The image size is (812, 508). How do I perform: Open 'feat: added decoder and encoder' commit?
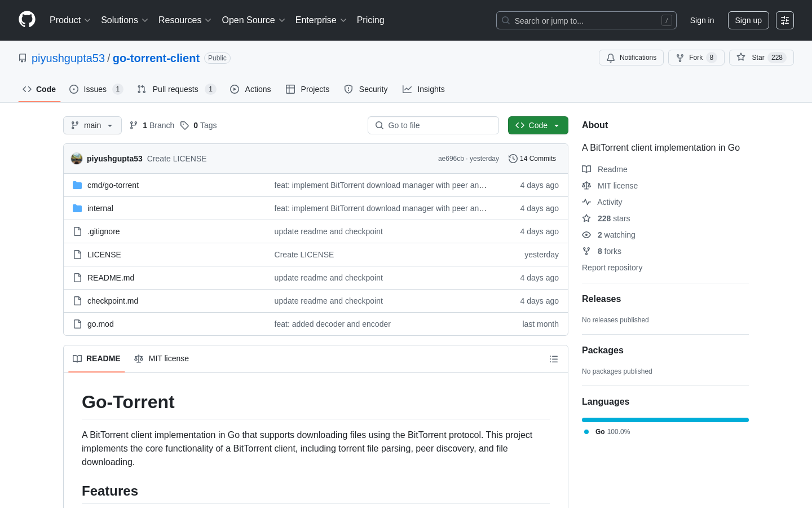click(x=332, y=324)
